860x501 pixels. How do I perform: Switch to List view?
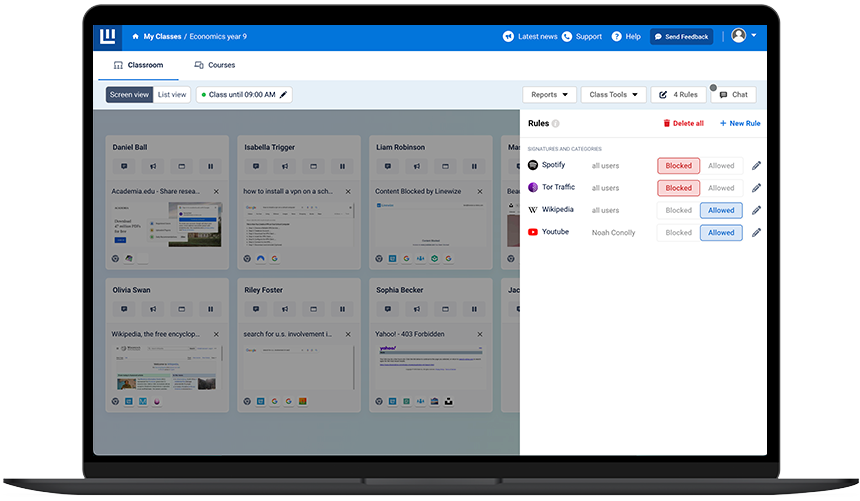[172, 95]
